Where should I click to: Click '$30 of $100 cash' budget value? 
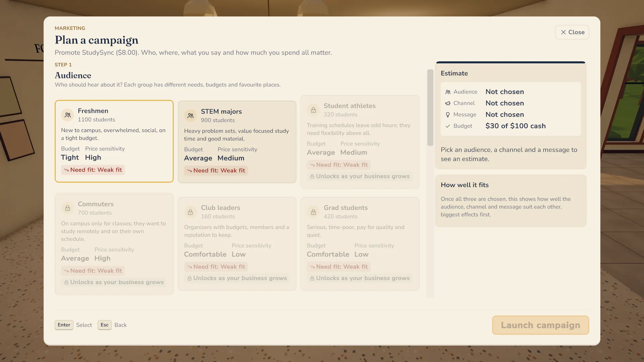coord(516,126)
